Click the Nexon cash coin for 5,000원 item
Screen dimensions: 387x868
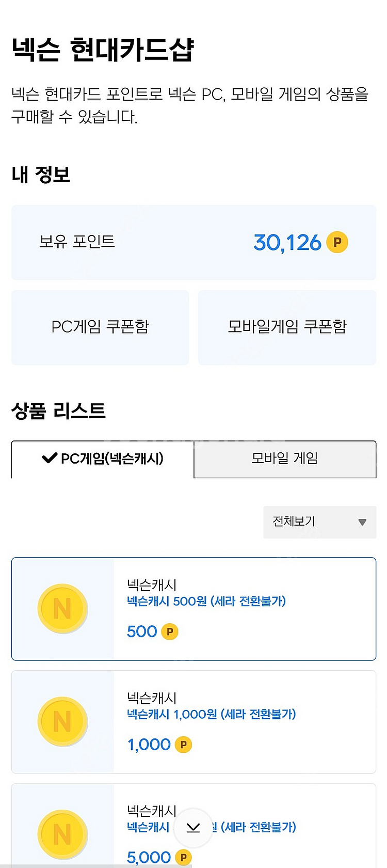(x=62, y=834)
